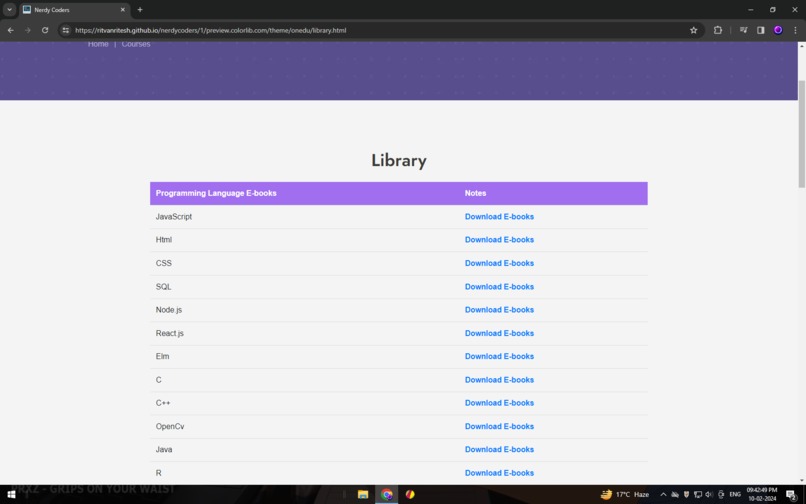Open the red-yellow app icon in taskbar
Viewport: 806px width, 504px height.
click(410, 494)
